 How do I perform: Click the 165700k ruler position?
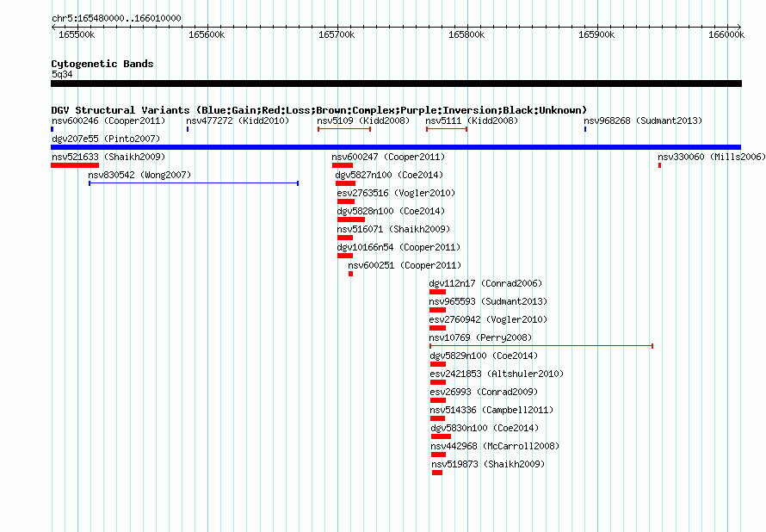click(x=337, y=34)
